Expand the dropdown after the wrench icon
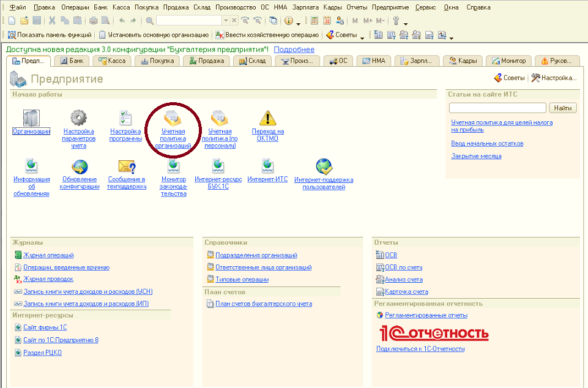 click(x=406, y=23)
